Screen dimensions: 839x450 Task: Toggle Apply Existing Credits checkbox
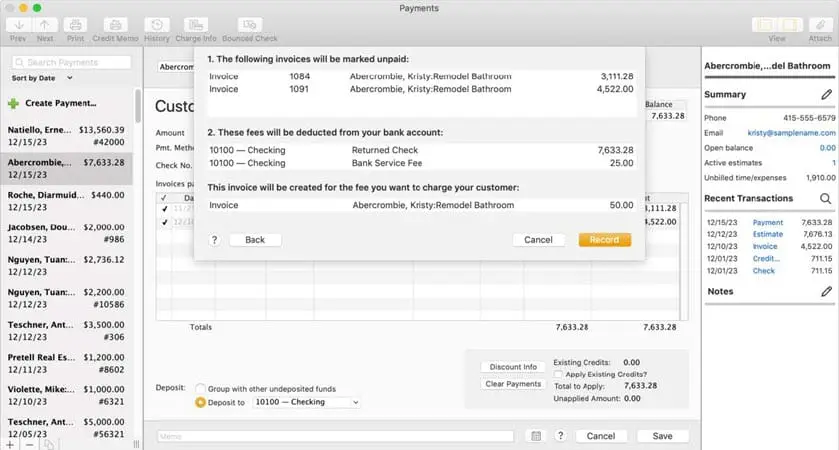(x=558, y=375)
